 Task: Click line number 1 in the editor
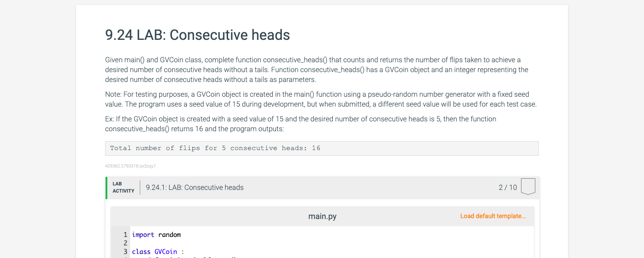(x=125, y=235)
